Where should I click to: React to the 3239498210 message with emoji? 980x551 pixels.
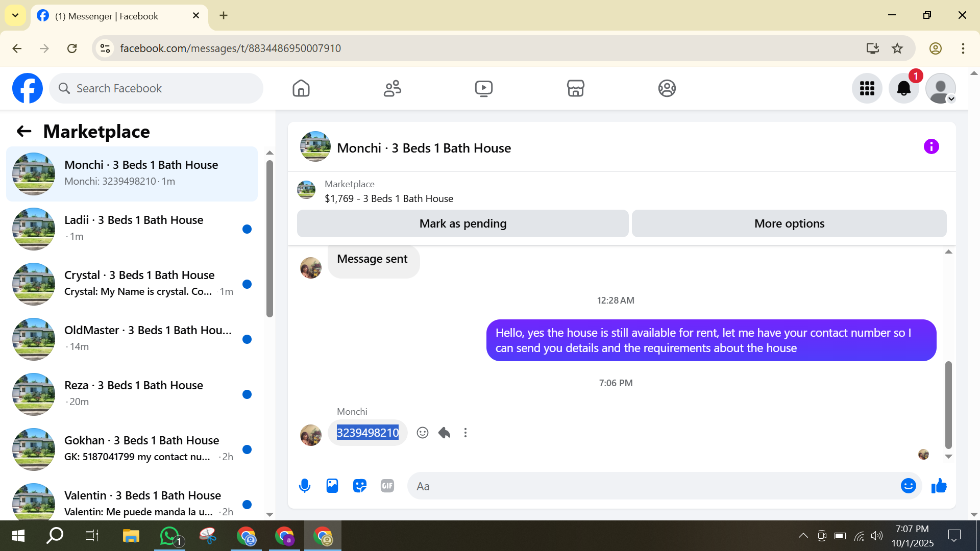pyautogui.click(x=423, y=433)
